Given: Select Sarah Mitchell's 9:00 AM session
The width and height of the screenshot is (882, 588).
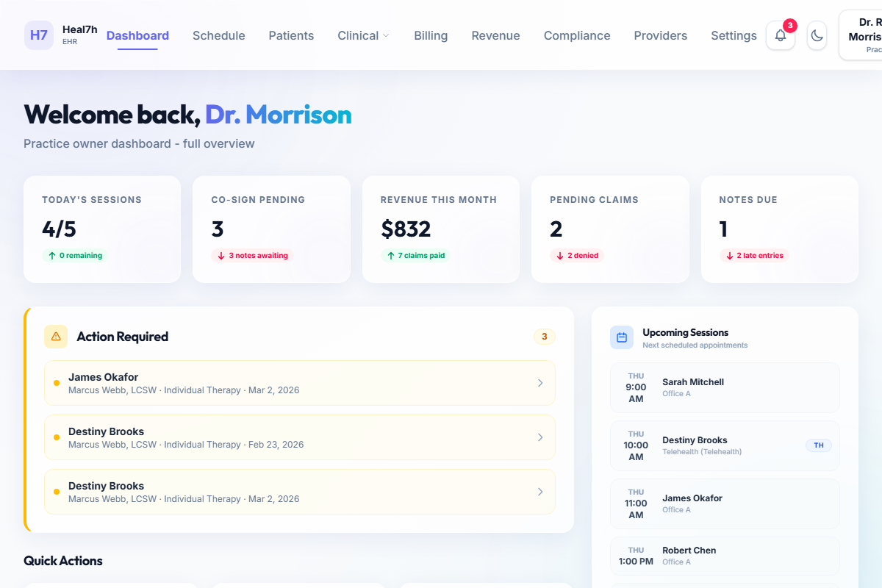Looking at the screenshot, I should 724,387.
